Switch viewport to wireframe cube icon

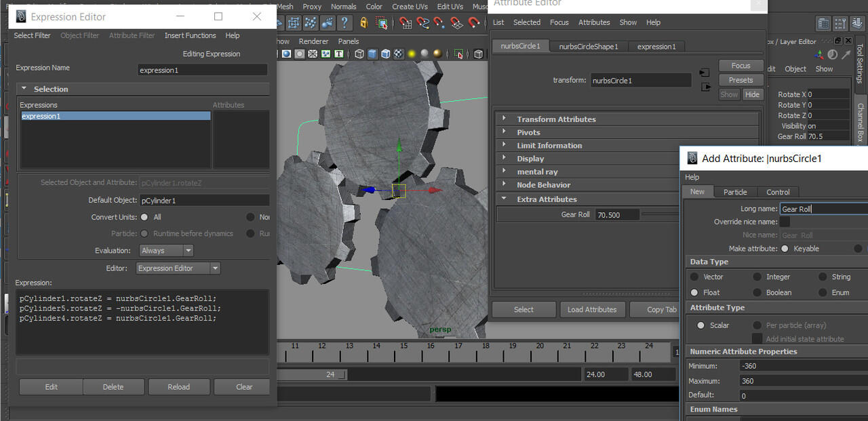click(359, 54)
